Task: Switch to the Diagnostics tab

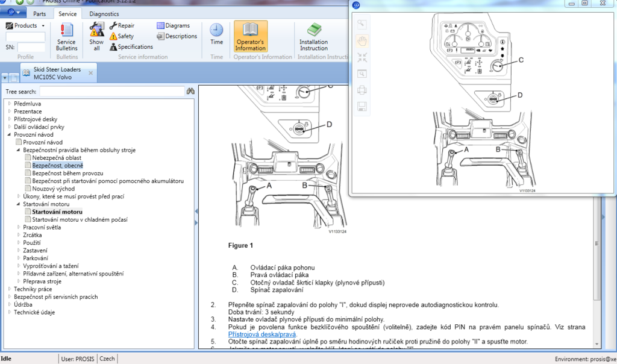Action: tap(104, 13)
